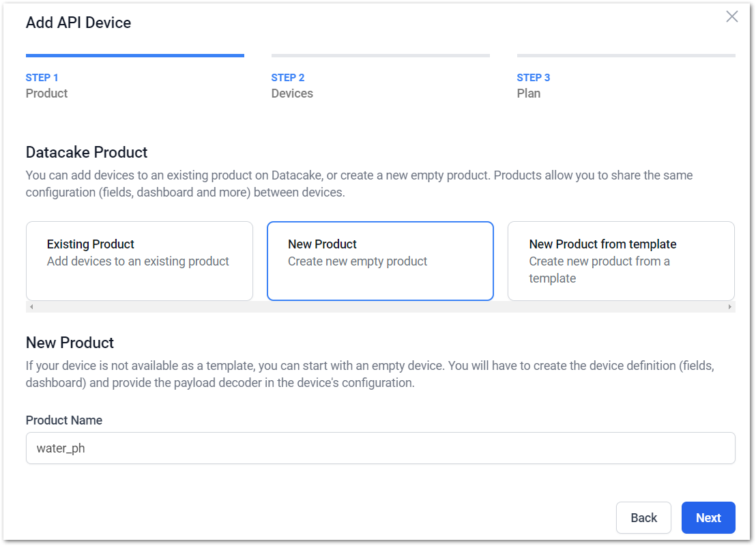
Task: Click the Back button
Action: [x=643, y=517]
